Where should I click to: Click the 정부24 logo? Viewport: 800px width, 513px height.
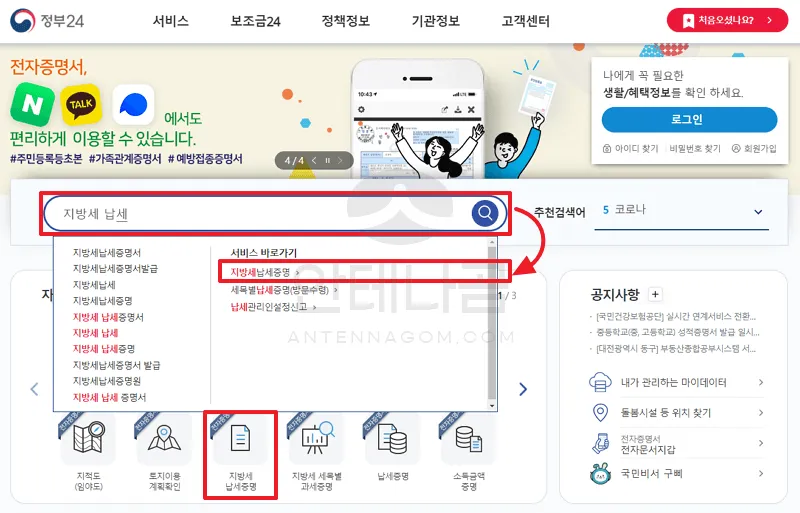(47, 21)
